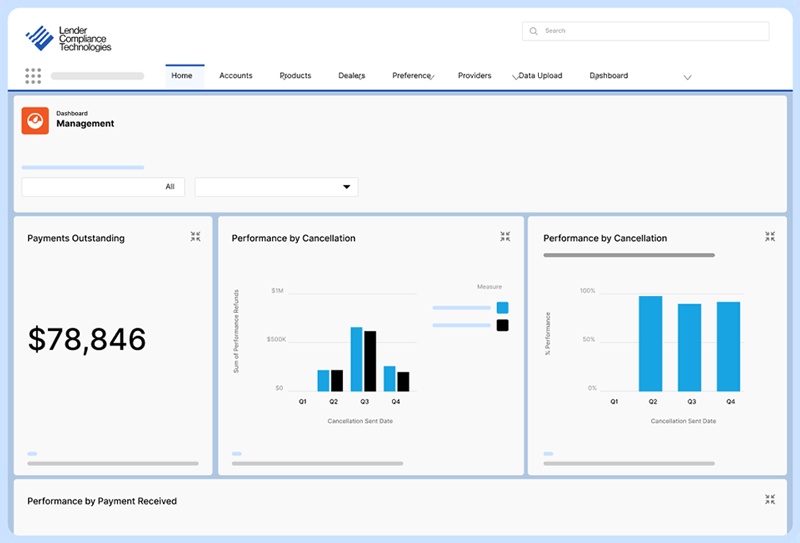Open the Providers tab

[x=474, y=76]
